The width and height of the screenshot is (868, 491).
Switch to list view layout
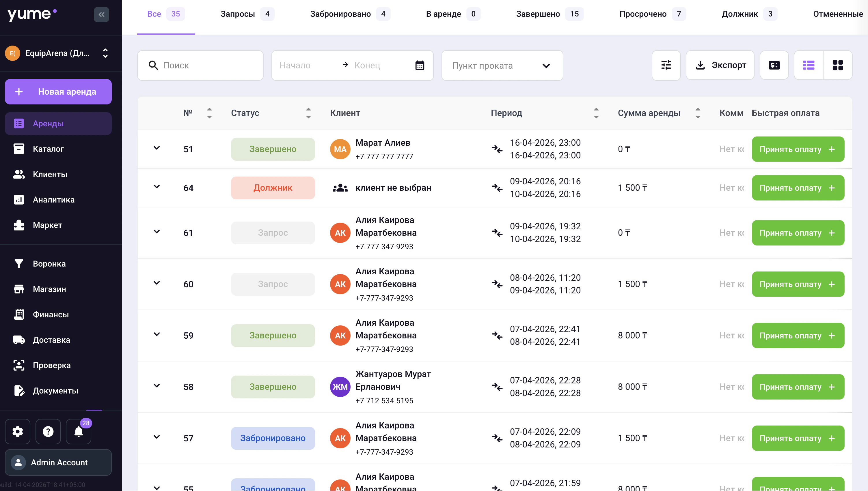pos(808,65)
